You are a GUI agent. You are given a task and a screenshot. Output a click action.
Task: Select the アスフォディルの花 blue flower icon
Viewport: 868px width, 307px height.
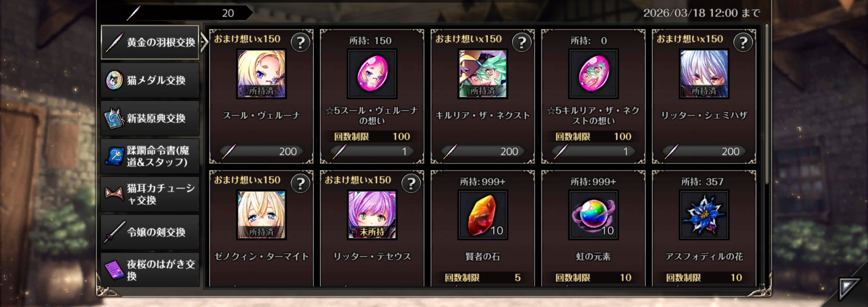[704, 215]
